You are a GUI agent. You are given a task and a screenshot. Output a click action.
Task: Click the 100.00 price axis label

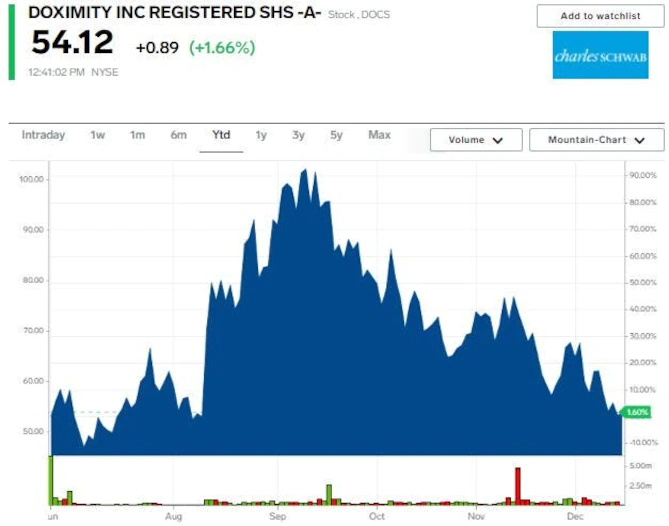[x=32, y=179]
